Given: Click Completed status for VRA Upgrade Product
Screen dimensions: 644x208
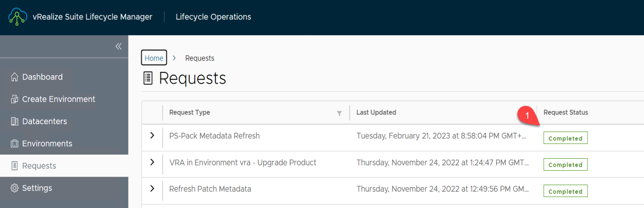Looking at the screenshot, I should click(x=565, y=165).
